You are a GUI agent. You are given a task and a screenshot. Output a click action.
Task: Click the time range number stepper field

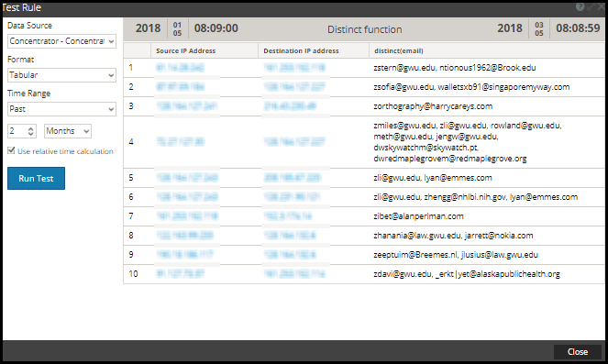(22, 131)
